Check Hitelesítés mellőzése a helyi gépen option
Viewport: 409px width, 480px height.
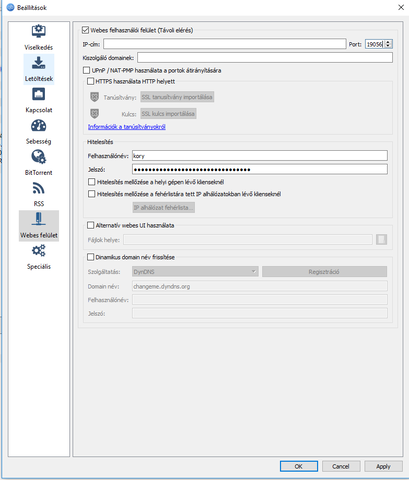[91, 182]
